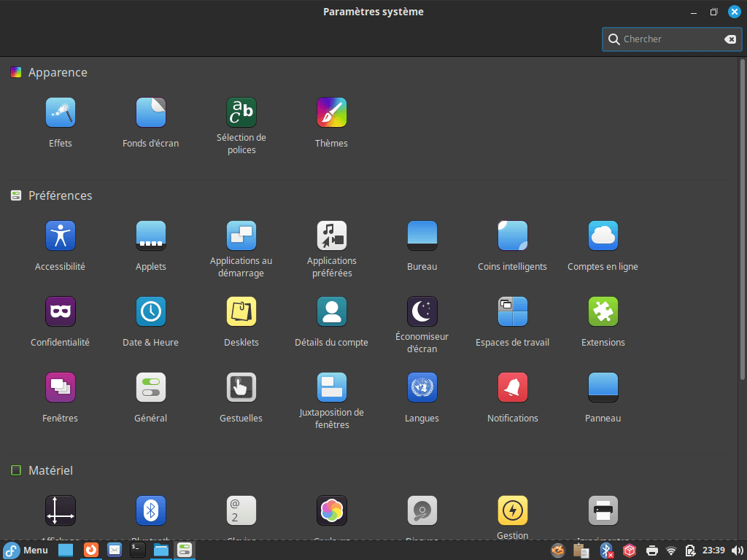Screen dimensions: 747x560
Task: Open the grey disk drive icon
Action: coord(422,510)
